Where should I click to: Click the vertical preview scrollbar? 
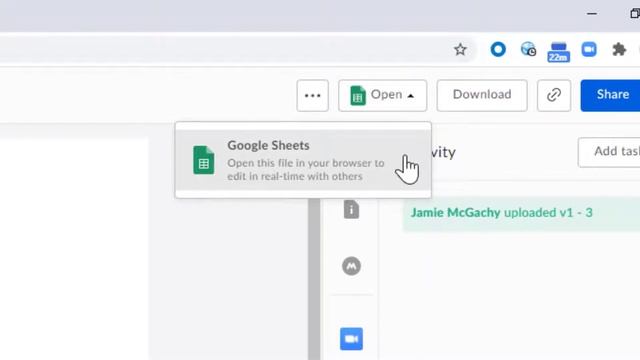(x=314, y=279)
